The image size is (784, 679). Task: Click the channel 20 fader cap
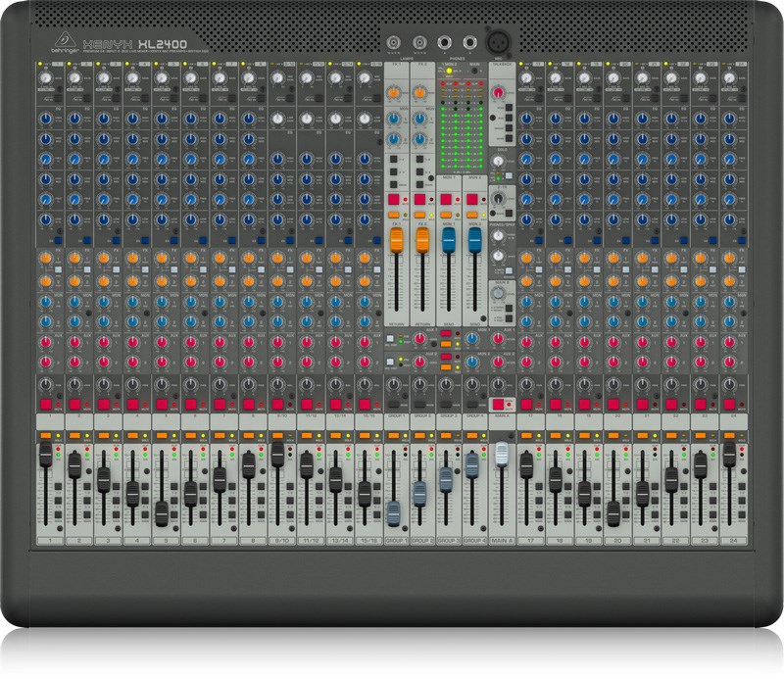pos(613,513)
